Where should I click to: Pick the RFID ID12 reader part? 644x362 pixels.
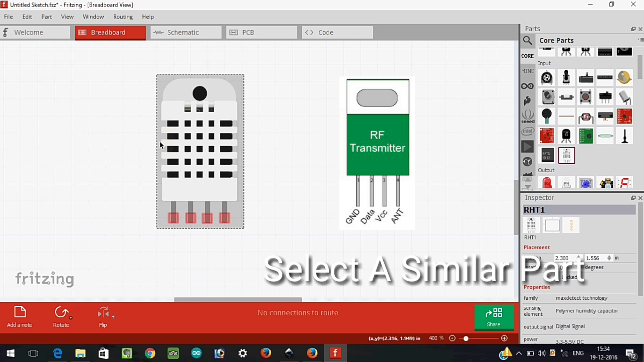[547, 156]
